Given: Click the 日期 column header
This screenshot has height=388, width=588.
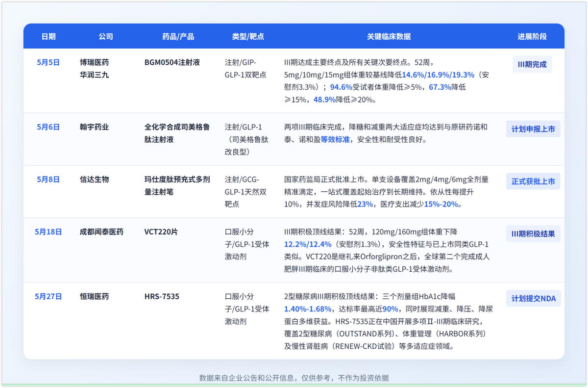Looking at the screenshot, I should point(48,36).
